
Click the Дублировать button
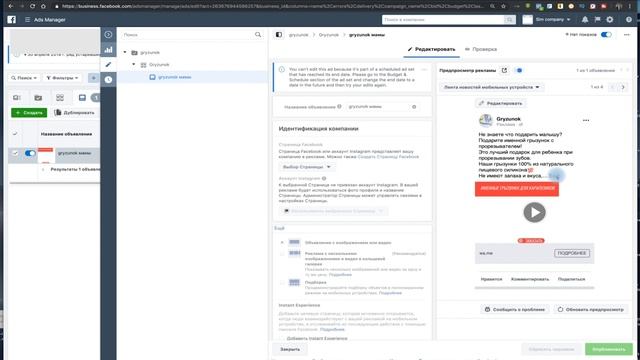point(74,113)
